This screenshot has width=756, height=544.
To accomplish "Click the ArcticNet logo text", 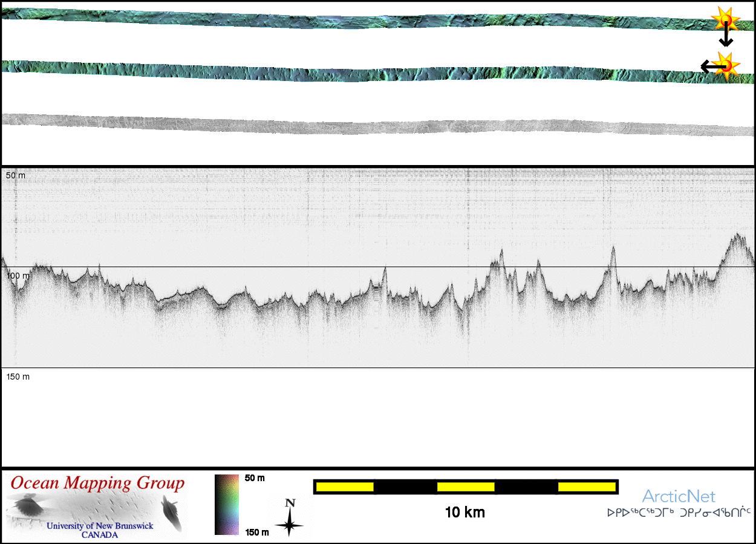I will [679, 497].
